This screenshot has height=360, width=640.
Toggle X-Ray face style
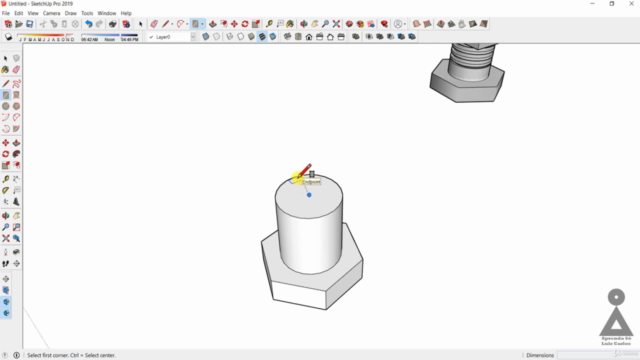click(206, 37)
